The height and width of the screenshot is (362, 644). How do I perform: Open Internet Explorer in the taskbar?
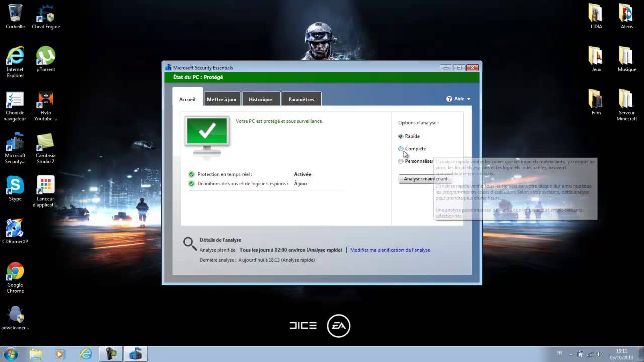tap(86, 354)
